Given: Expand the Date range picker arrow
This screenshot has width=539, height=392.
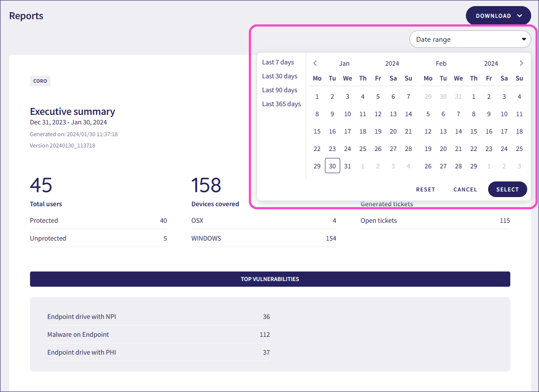Looking at the screenshot, I should (524, 39).
